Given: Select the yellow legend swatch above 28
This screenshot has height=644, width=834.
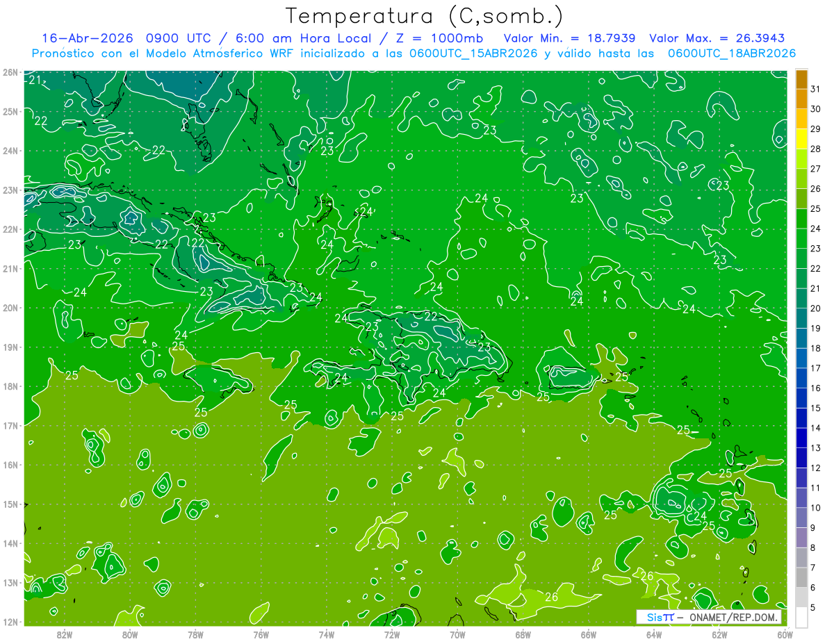Looking at the screenshot, I should (x=801, y=139).
